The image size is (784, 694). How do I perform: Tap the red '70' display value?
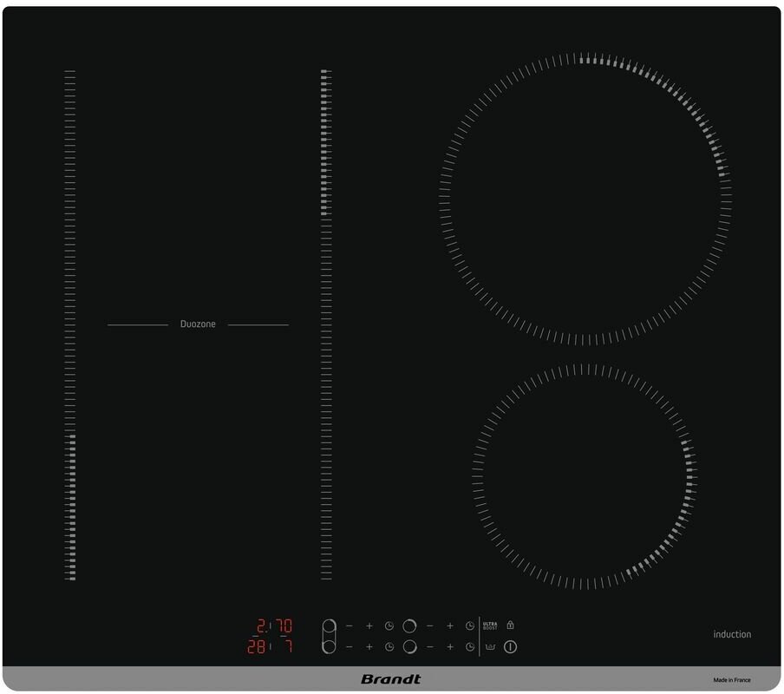284,626
